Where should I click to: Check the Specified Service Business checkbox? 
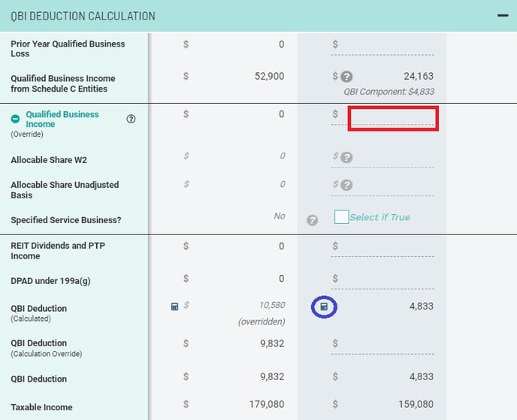(x=341, y=217)
